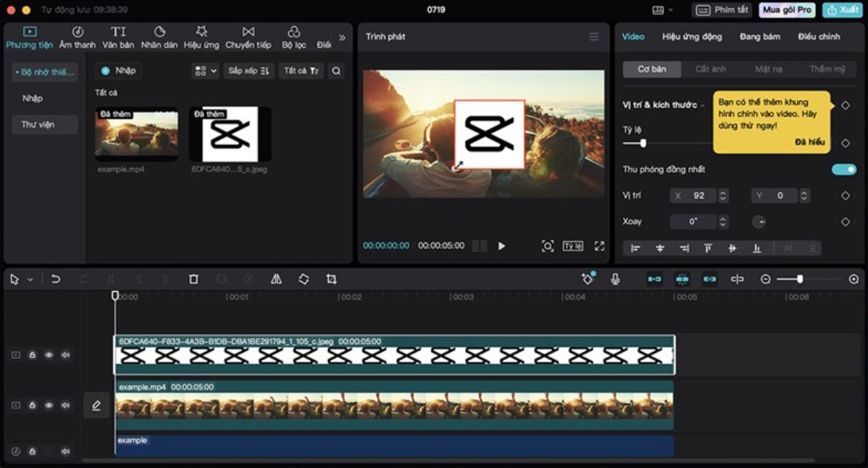Image resolution: width=868 pixels, height=468 pixels.
Task: Open the Văn bản text tab
Action: (118, 38)
